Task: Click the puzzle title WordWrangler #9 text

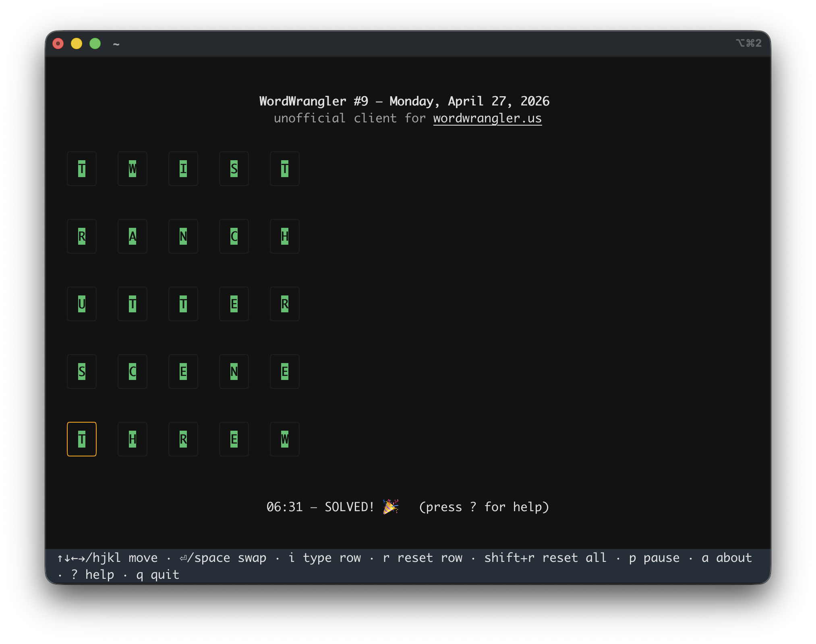Action: [314, 101]
